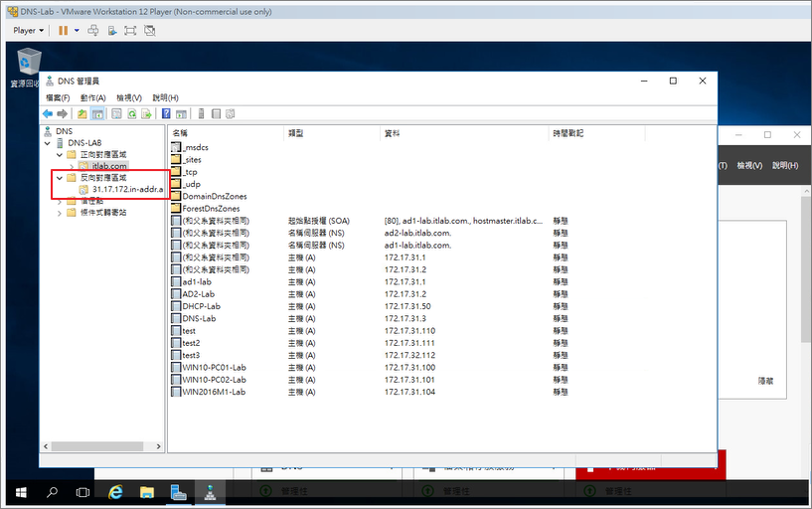Open the 檔案(F) menu in DNS Manager
This screenshot has width=812, height=509.
pos(58,97)
